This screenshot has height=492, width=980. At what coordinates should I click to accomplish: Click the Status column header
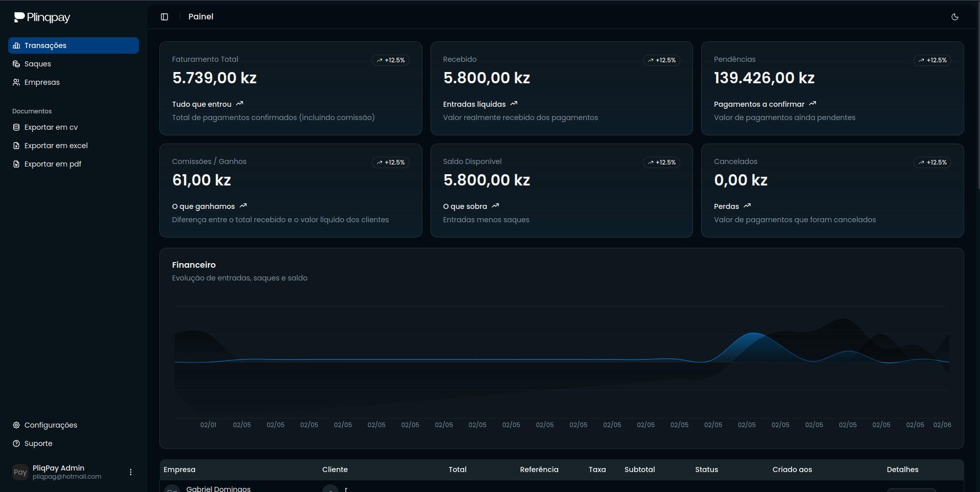tap(706, 470)
